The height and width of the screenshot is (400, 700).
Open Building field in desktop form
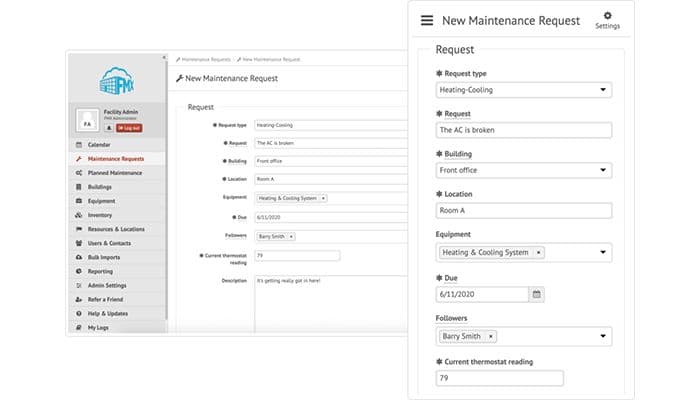[x=331, y=161]
